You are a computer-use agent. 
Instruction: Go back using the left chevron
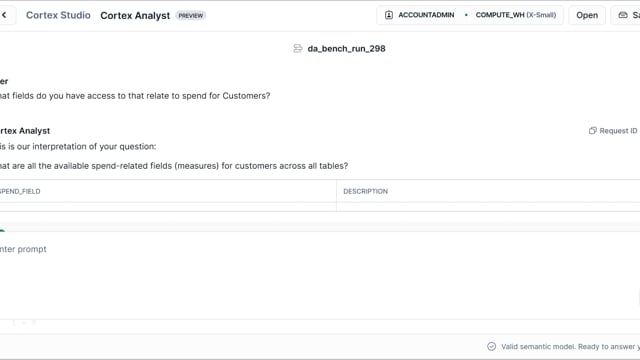pos(4,15)
